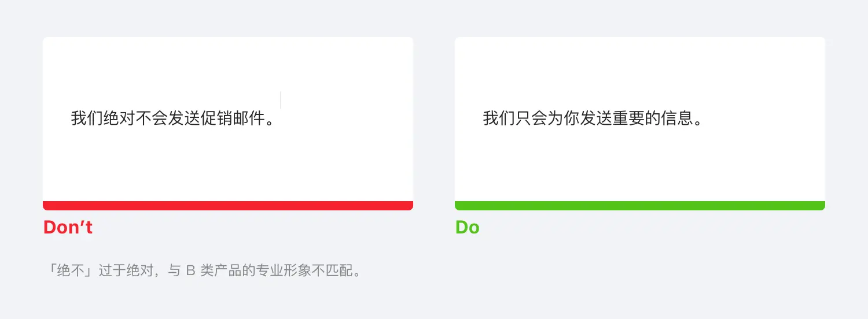The height and width of the screenshot is (319, 868).
Task: Click the word "绝对" in the Don't card sentence
Action: click(119, 118)
